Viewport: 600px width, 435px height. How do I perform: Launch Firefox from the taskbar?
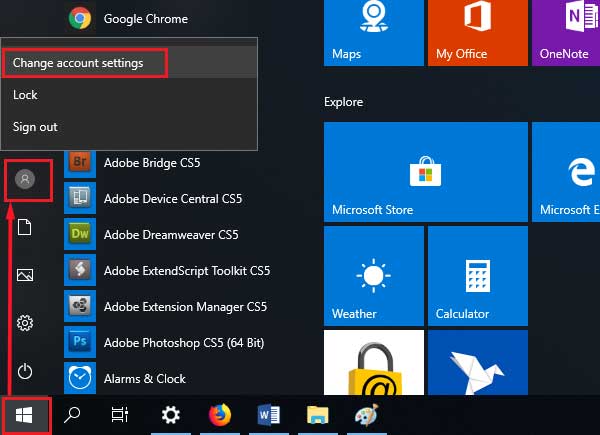[220, 415]
